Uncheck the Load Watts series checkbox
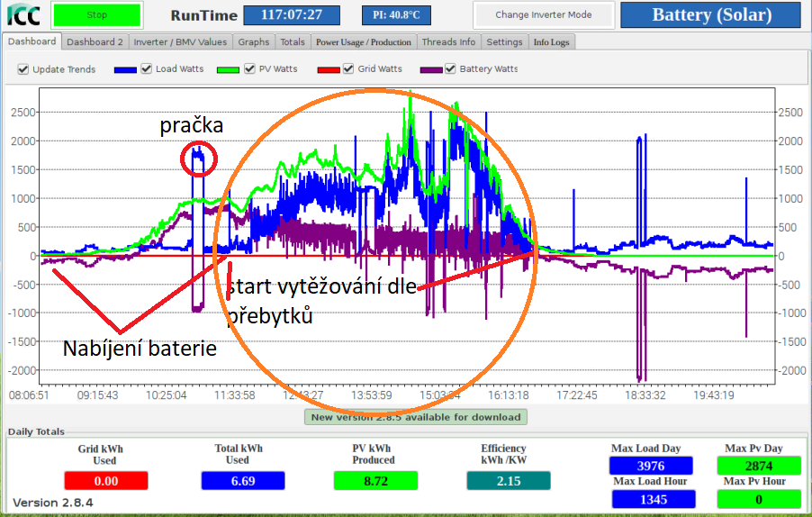 (147, 69)
